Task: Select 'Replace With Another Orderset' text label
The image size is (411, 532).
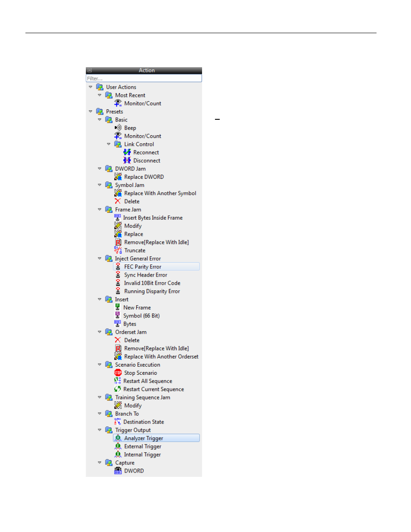Action: (161, 357)
